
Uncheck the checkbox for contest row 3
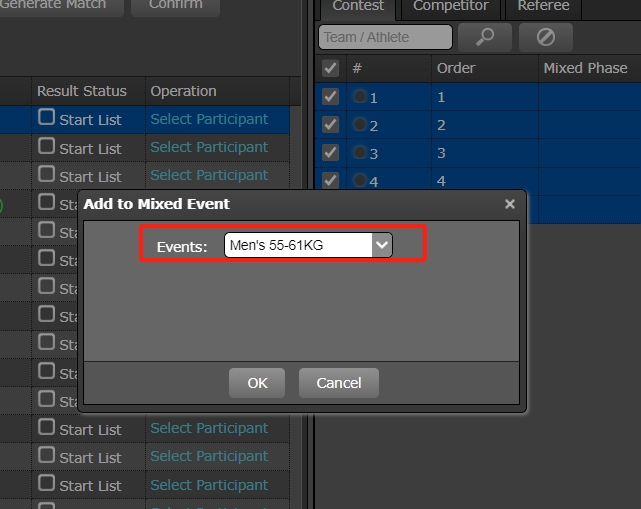tap(330, 153)
